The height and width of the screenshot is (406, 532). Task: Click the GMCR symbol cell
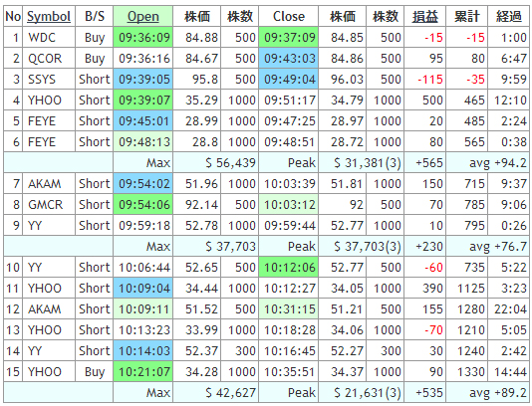[x=45, y=204]
